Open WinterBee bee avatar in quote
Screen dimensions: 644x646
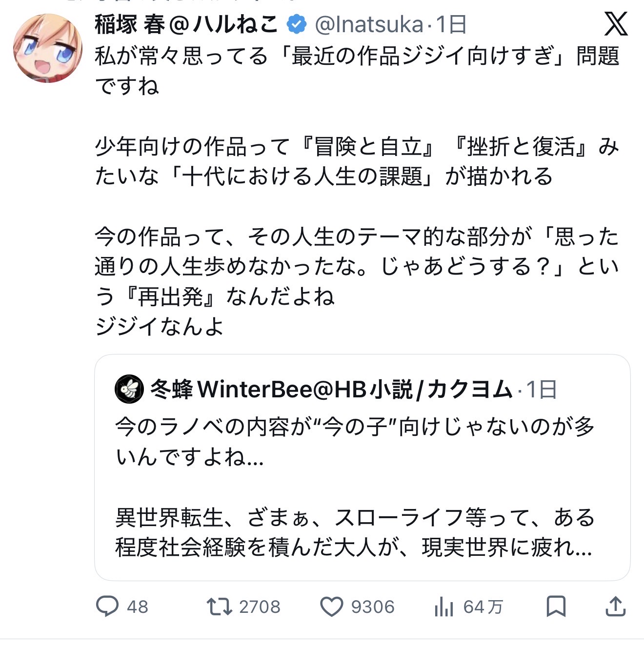pyautogui.click(x=129, y=389)
